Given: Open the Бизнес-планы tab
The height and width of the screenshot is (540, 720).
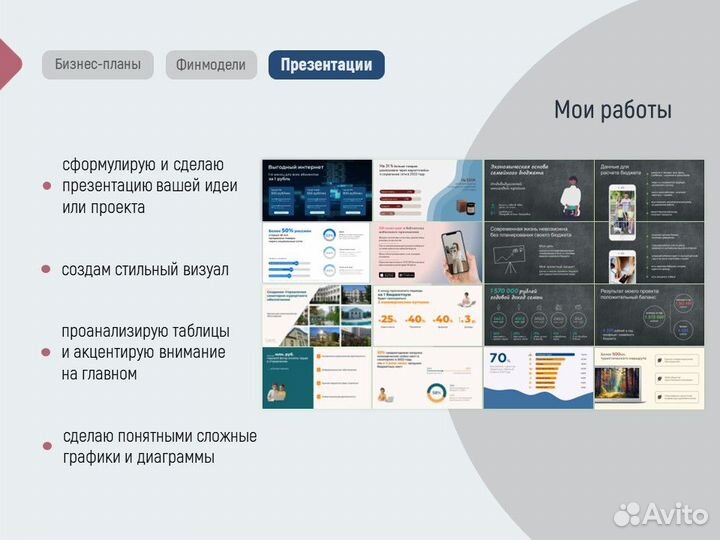Looking at the screenshot, I should (98, 65).
